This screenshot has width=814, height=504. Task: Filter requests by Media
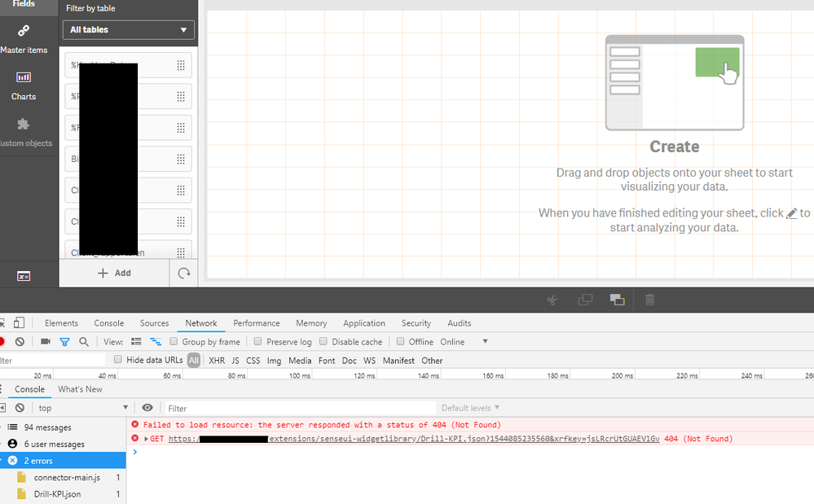click(300, 361)
